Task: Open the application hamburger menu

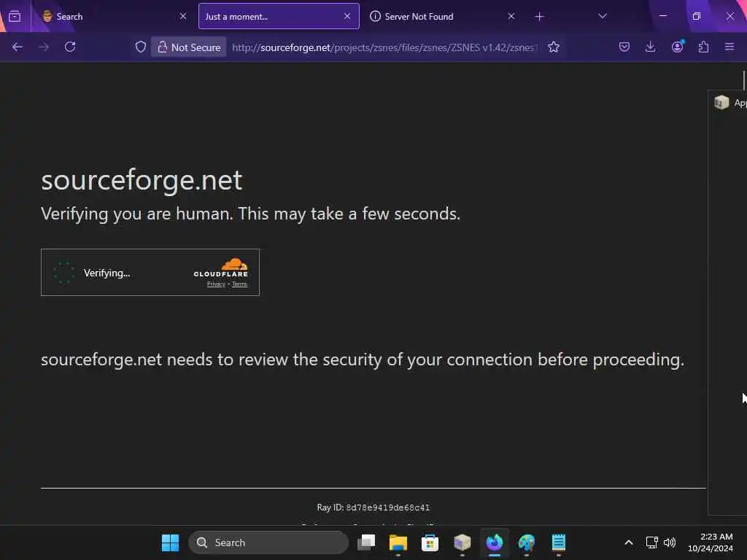Action: click(729, 47)
